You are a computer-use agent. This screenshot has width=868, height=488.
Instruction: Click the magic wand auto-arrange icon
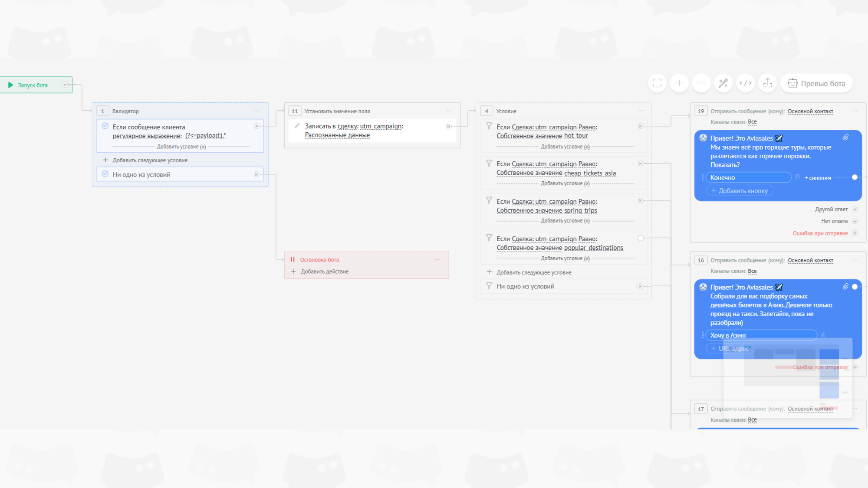click(723, 83)
